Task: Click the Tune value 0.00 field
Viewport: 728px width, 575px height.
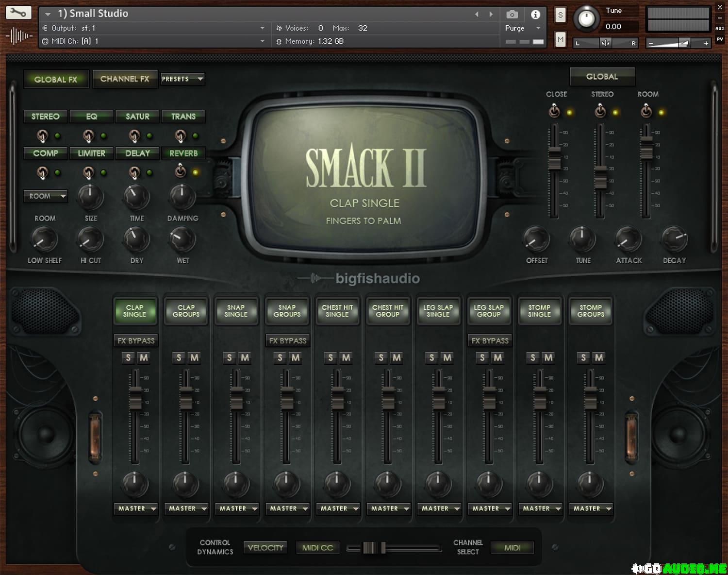Action: [x=613, y=27]
